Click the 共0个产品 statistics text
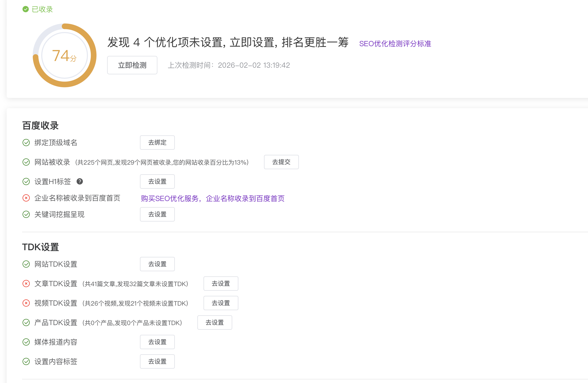The image size is (588, 383). [x=132, y=323]
